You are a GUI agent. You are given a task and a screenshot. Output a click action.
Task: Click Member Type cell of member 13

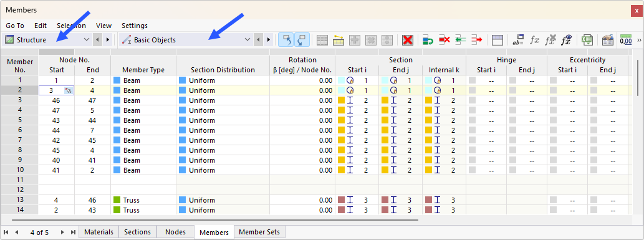click(143, 200)
